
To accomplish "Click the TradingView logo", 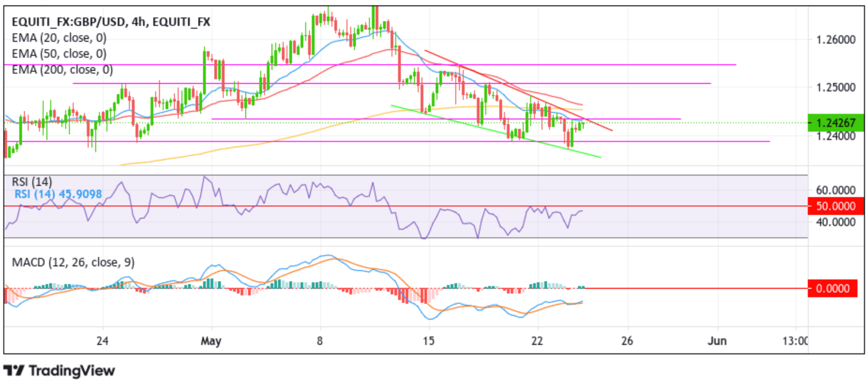I will click(59, 371).
